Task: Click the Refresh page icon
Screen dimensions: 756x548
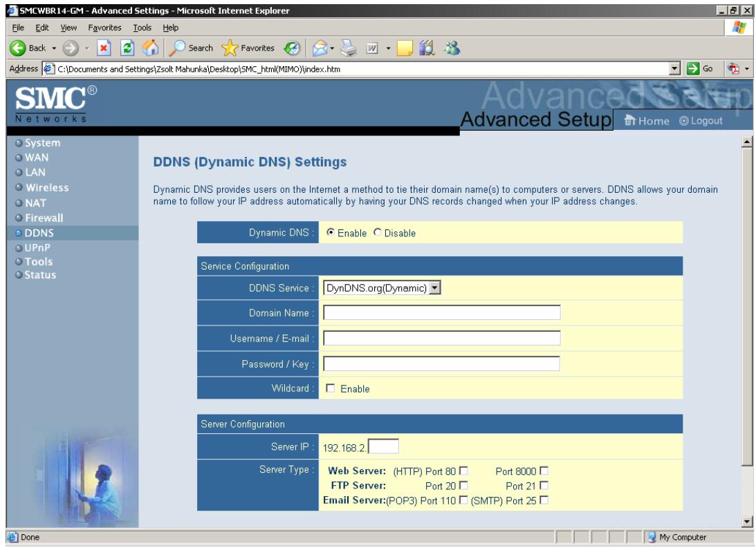Action: click(127, 48)
